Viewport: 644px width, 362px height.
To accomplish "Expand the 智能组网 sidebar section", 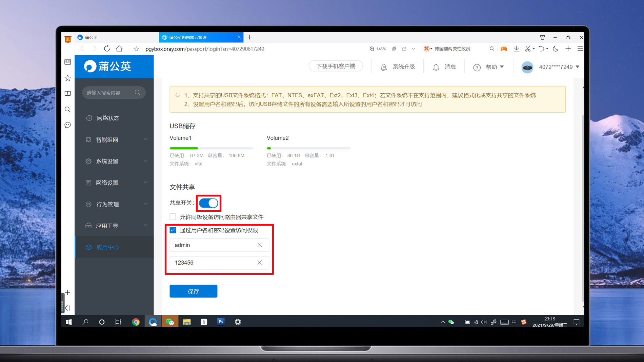I will tap(107, 139).
